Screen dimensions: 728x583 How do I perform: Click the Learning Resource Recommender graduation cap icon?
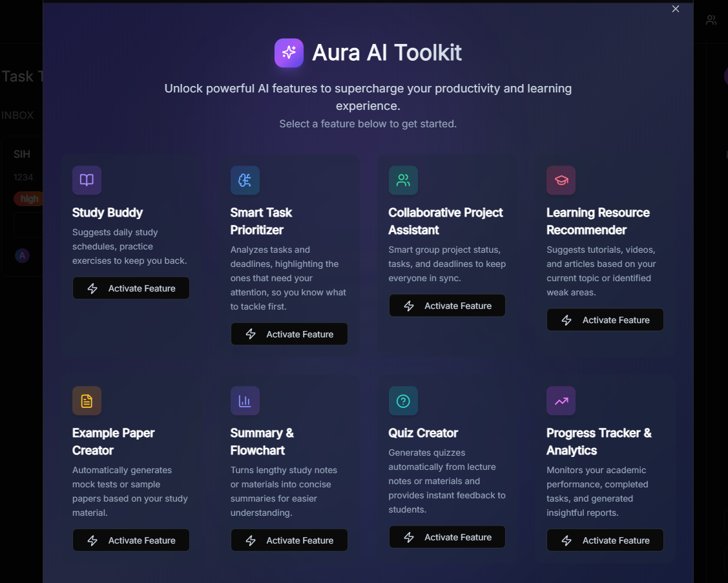[561, 180]
